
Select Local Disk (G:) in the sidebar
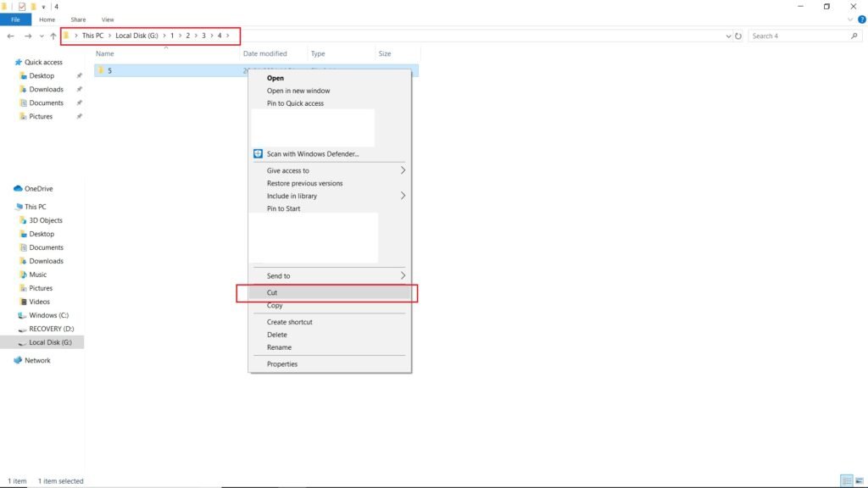(x=50, y=342)
